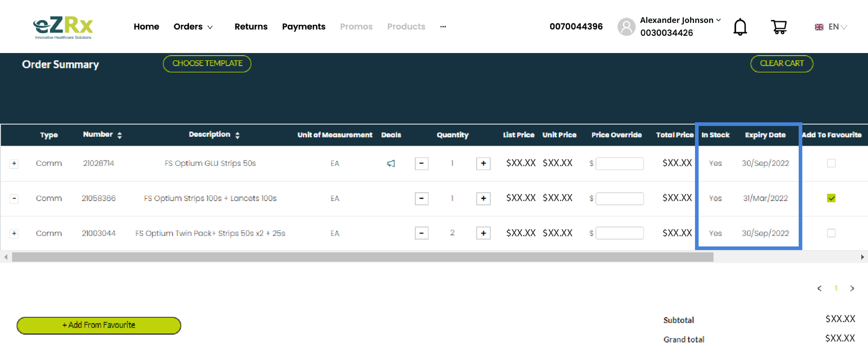868x354 pixels.
Task: Click horizontal scrollbar left arrow
Action: click(x=6, y=257)
